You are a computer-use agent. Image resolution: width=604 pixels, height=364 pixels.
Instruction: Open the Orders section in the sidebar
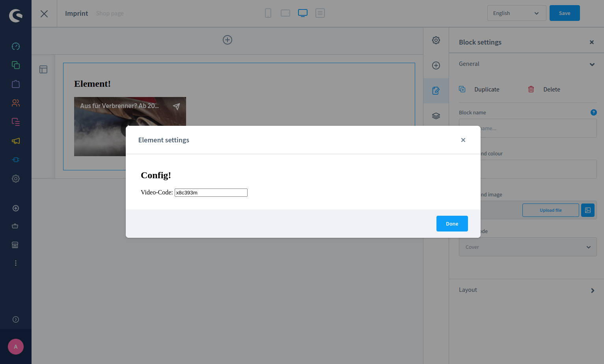(x=16, y=84)
